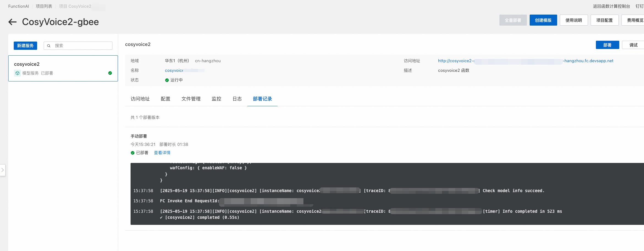Open the 配置 tab

tap(165, 99)
